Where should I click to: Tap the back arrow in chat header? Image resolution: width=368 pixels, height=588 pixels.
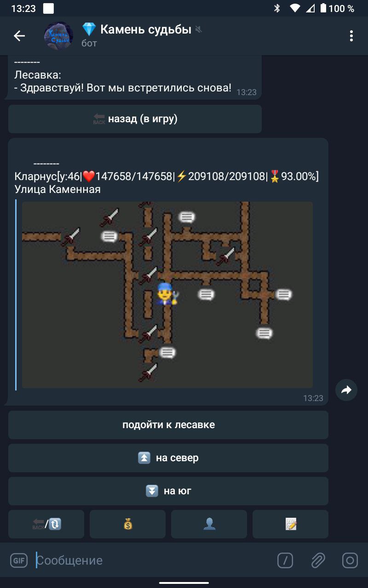19,36
